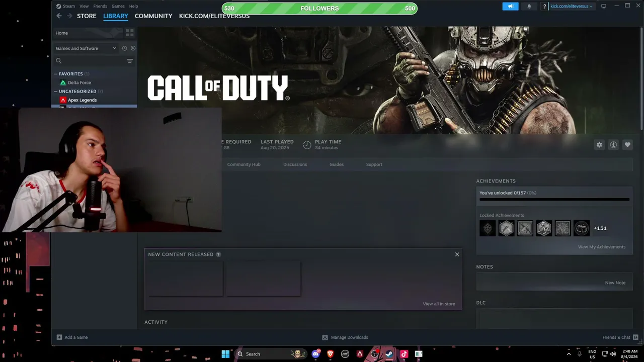Go to the Library tab
This screenshot has width=644, height=362.
pos(116,16)
